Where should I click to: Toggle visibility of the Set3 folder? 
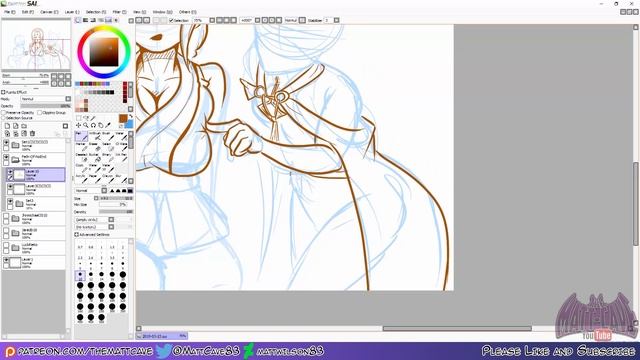10,201
